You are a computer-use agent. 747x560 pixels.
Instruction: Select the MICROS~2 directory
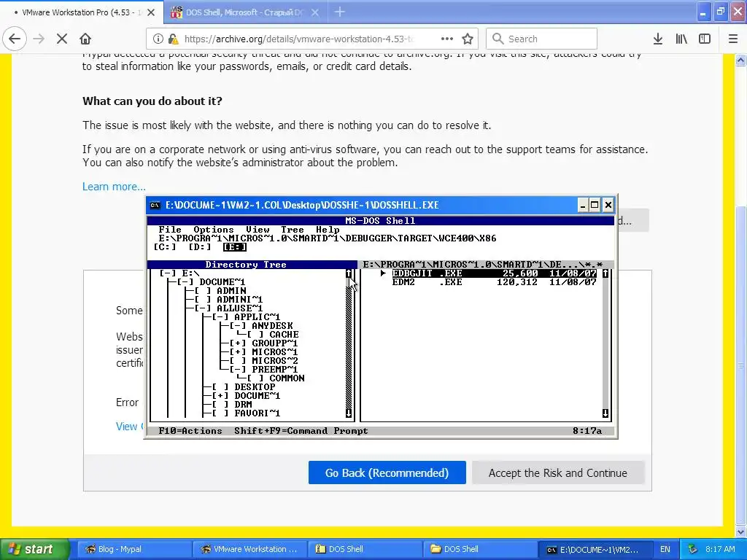[x=275, y=361]
